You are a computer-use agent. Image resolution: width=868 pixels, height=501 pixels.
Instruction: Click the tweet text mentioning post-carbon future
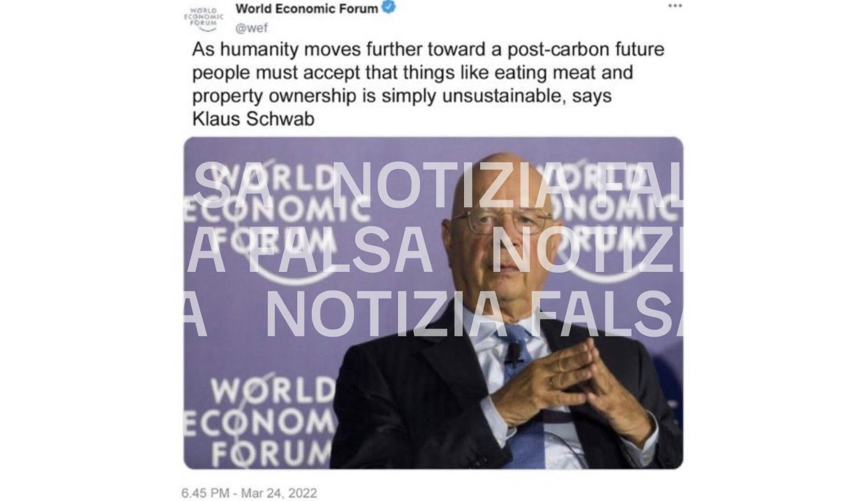[x=428, y=83]
